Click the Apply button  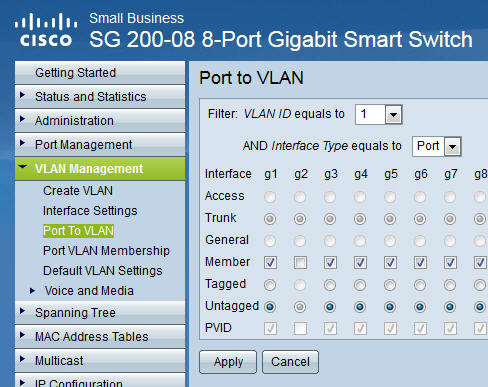tap(228, 362)
